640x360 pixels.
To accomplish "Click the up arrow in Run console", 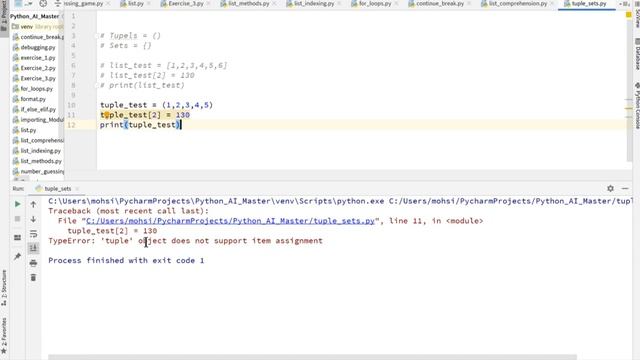I will click(33, 204).
